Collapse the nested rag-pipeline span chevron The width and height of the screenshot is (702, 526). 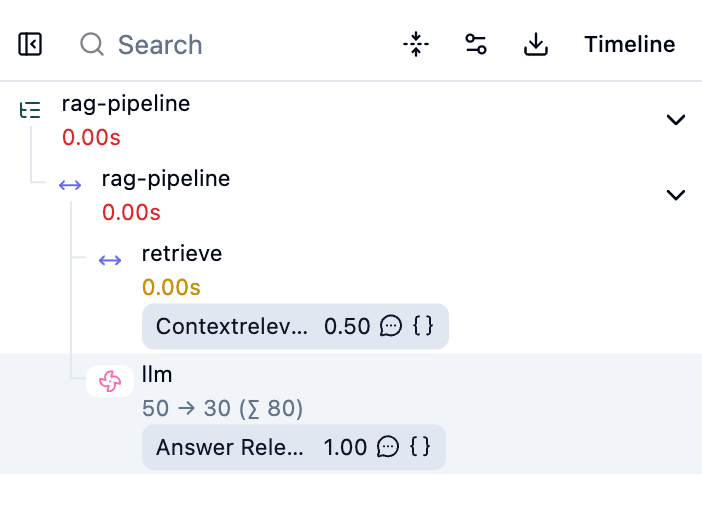pyautogui.click(x=676, y=195)
